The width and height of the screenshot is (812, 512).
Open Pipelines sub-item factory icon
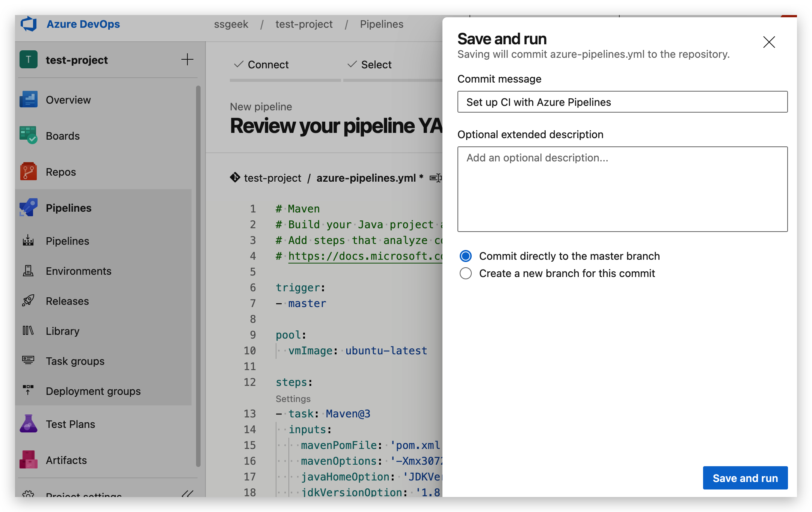tap(28, 241)
